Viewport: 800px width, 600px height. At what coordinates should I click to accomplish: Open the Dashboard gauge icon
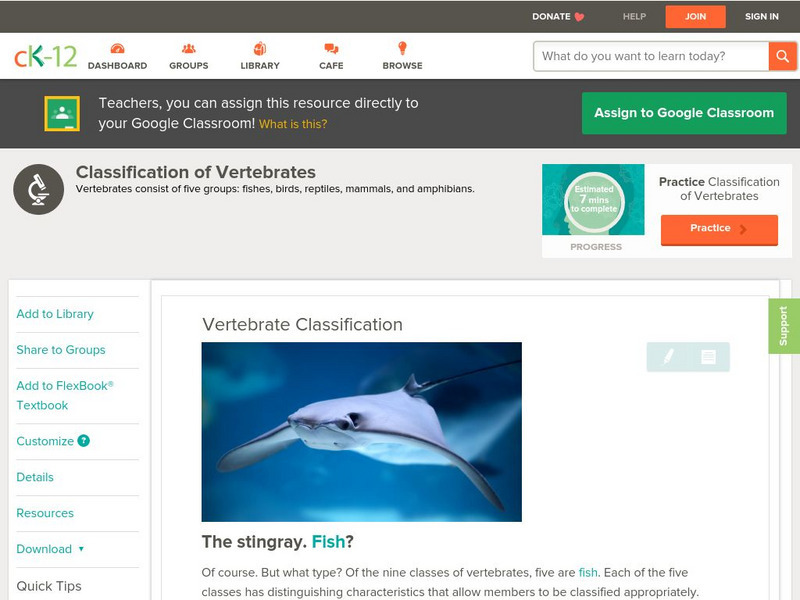[117, 48]
